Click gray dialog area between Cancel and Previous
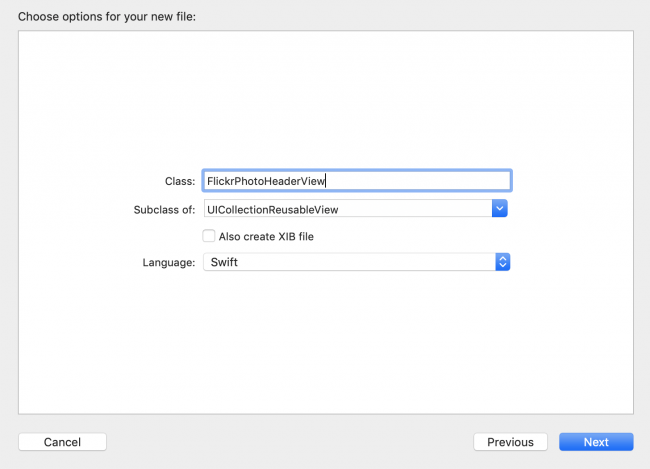The width and height of the screenshot is (650, 469). pos(290,442)
